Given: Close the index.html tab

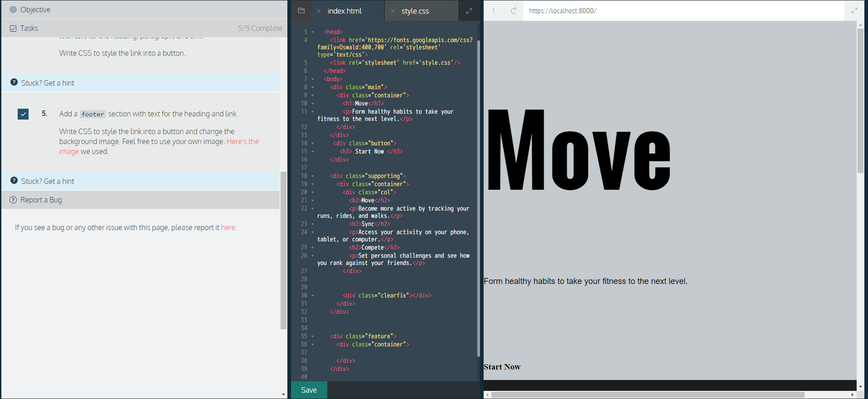Looking at the screenshot, I should 319,11.
